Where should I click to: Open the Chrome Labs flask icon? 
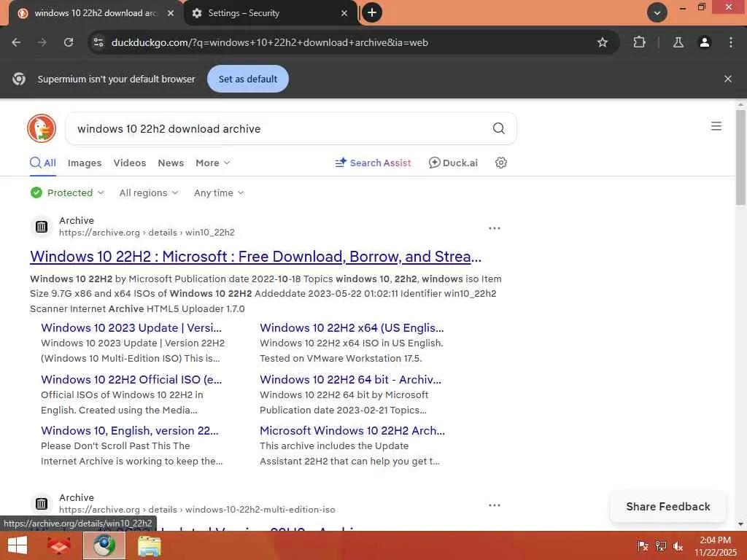pyautogui.click(x=678, y=42)
